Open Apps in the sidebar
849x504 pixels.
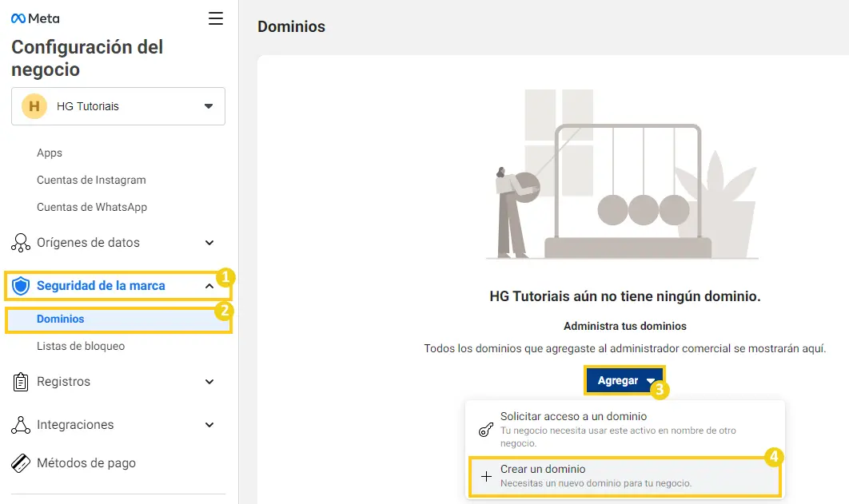[x=50, y=153]
